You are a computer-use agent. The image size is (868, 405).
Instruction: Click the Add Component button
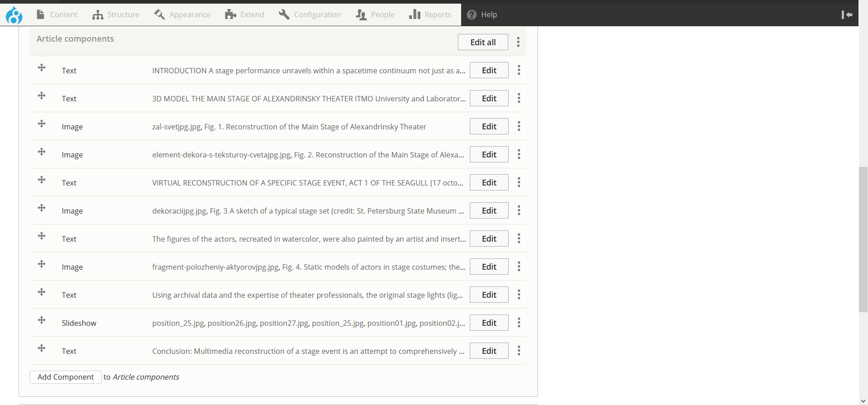66,377
